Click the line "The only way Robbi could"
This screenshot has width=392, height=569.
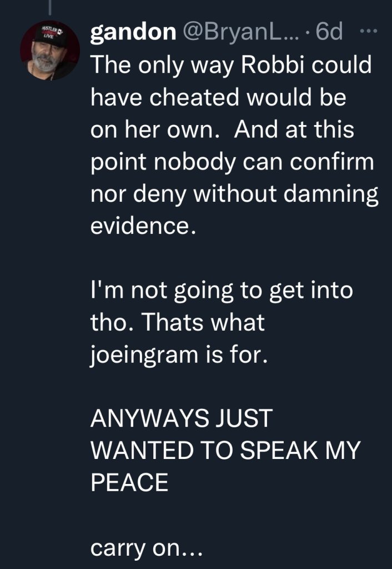pos(230,66)
